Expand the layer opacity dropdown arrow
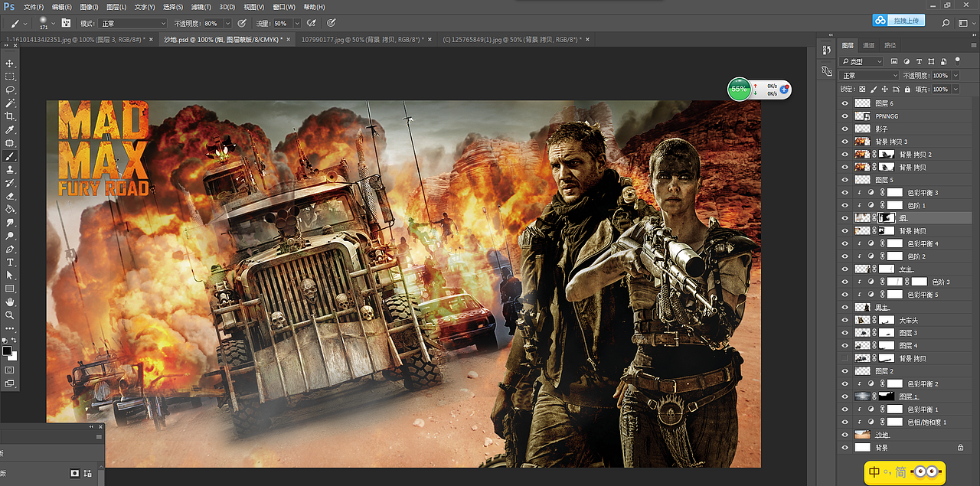Image resolution: width=980 pixels, height=486 pixels. tap(955, 76)
